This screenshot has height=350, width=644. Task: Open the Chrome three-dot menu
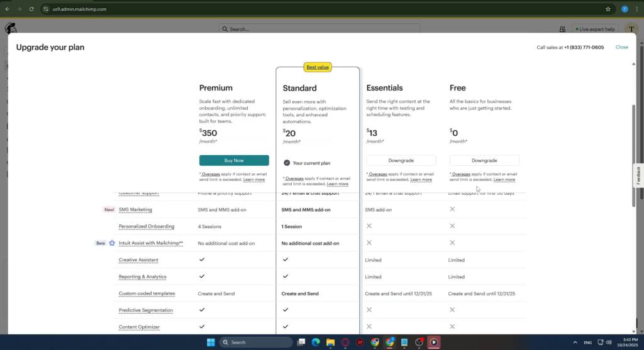[x=636, y=9]
